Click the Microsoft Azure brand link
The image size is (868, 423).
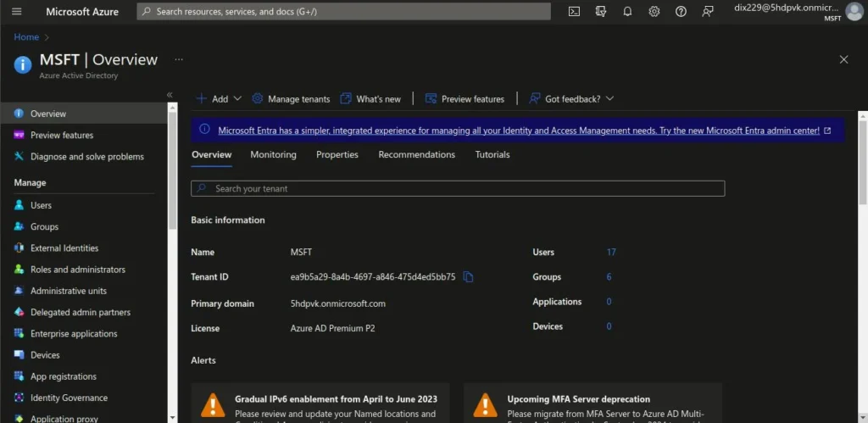[82, 12]
